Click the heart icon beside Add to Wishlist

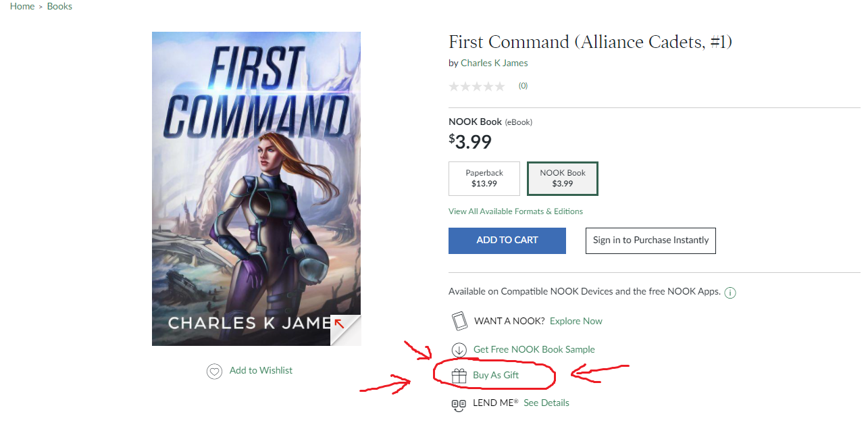click(x=214, y=371)
